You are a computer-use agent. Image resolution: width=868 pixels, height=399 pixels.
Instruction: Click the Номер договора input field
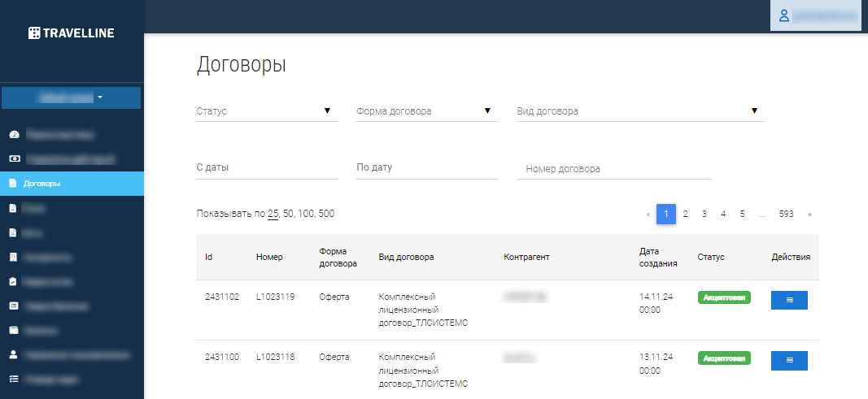click(614, 169)
